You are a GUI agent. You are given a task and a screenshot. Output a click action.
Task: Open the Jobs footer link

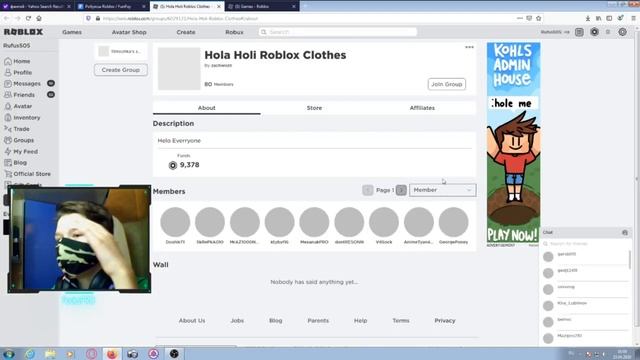pyautogui.click(x=237, y=321)
